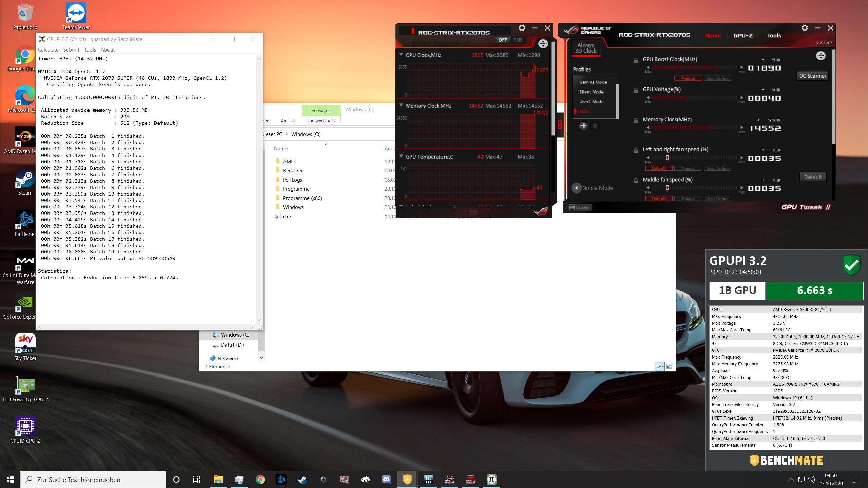Image resolution: width=868 pixels, height=488 pixels.
Task: Click the lock beside Left and right fan speed
Action: point(636,151)
